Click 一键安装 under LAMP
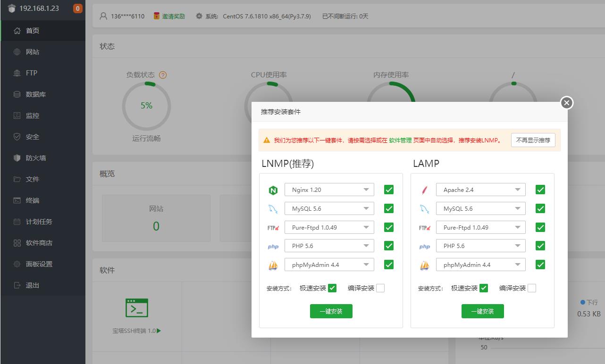605x364 pixels. [483, 311]
